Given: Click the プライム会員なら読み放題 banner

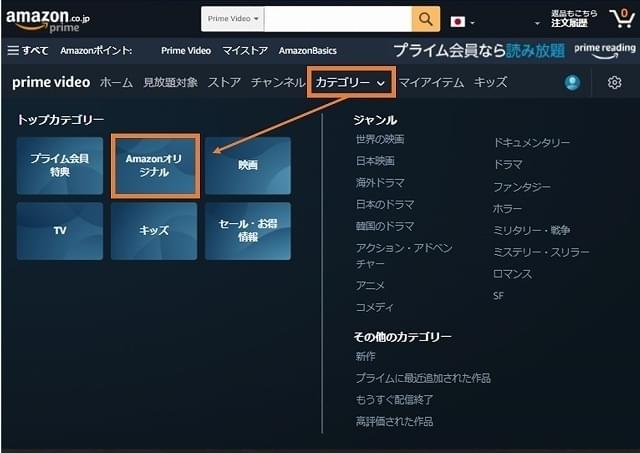Looking at the screenshot, I should [479, 51].
